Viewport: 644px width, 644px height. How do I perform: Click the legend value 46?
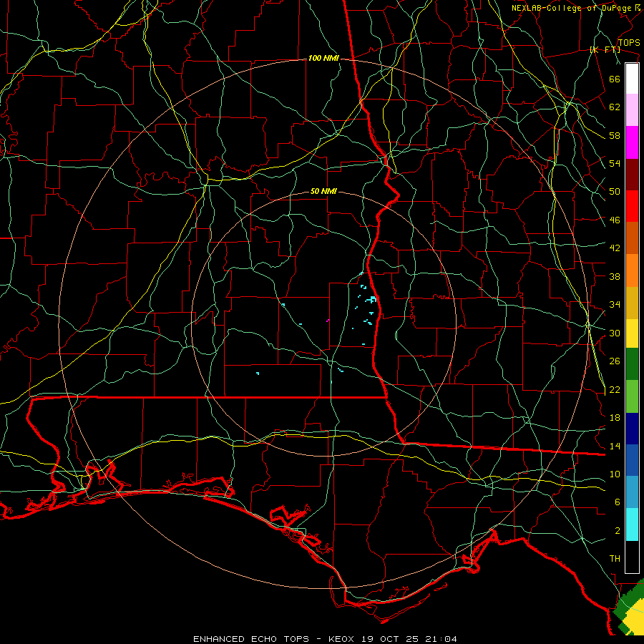[x=615, y=220]
